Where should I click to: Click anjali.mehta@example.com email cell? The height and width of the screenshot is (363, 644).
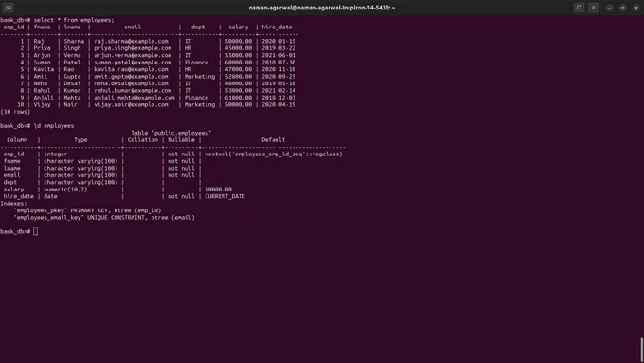(x=134, y=98)
